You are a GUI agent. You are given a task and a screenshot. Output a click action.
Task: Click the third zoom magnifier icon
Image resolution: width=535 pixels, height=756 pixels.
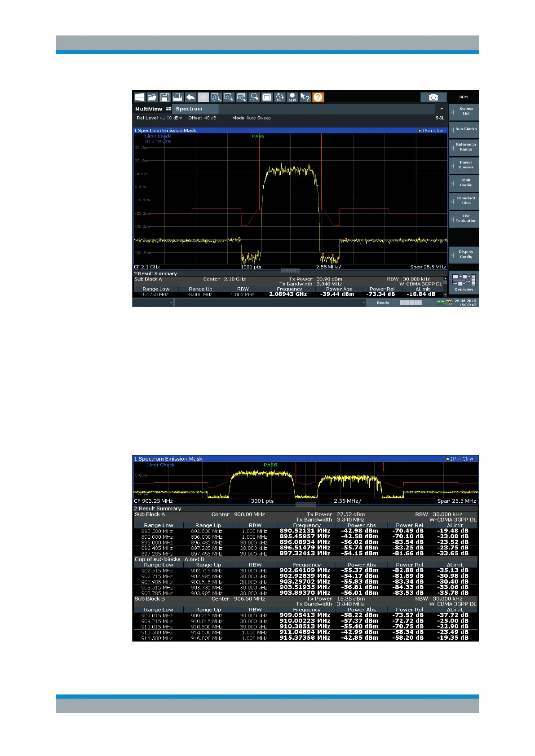click(x=242, y=97)
